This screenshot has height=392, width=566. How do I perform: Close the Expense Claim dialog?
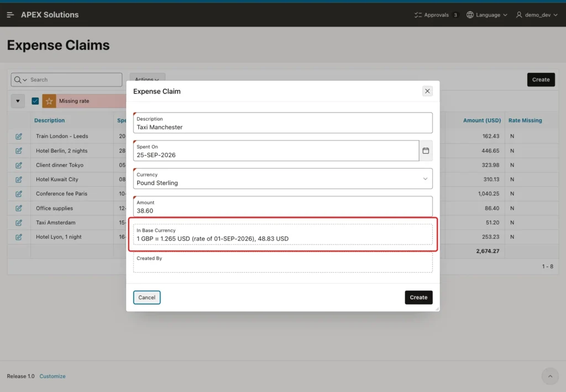427,91
